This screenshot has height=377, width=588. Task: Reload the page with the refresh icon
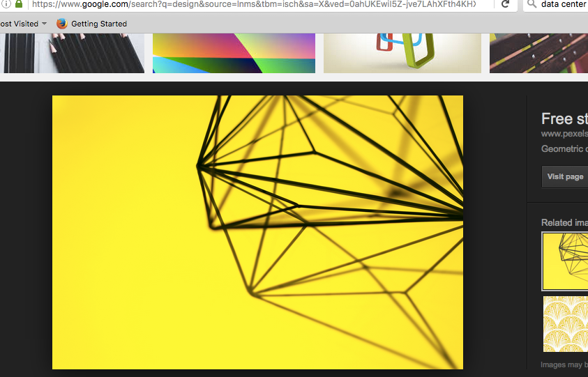pos(506,4)
